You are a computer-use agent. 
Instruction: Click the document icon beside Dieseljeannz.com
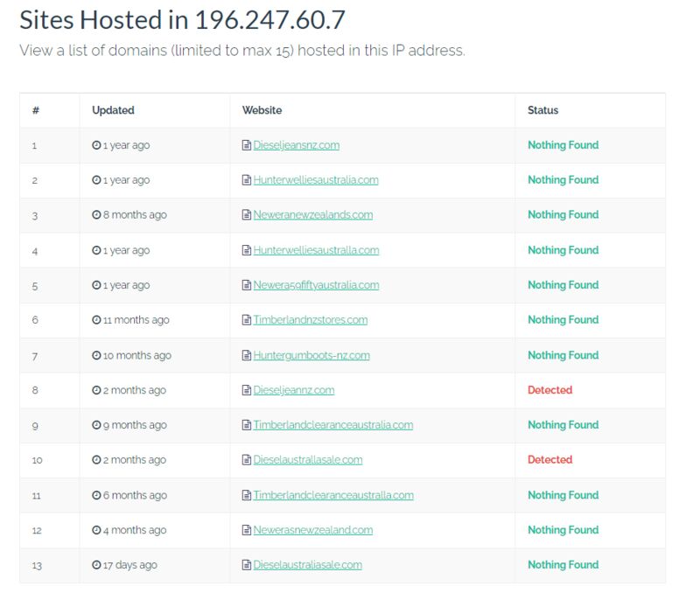point(247,390)
